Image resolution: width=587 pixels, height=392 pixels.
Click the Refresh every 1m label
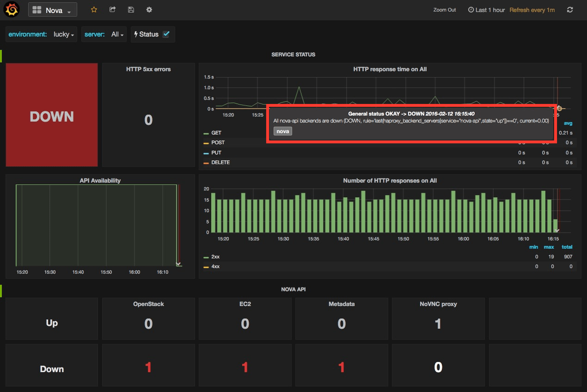pyautogui.click(x=532, y=10)
